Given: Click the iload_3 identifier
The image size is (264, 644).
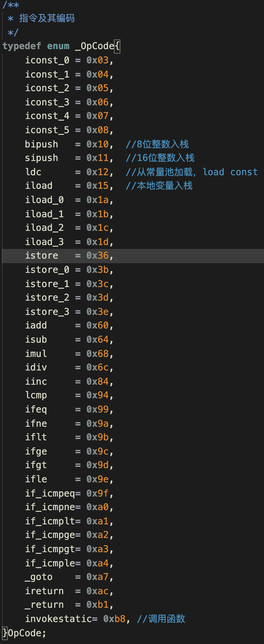Looking at the screenshot, I should (x=44, y=242).
